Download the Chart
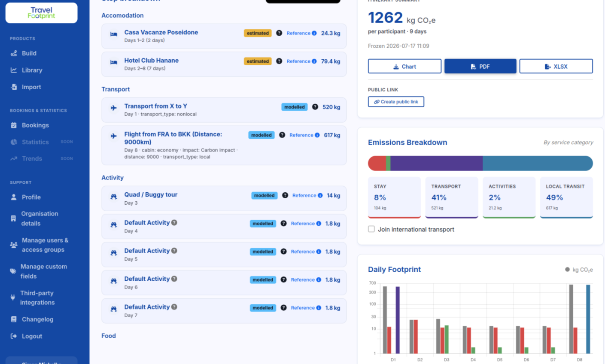 click(x=404, y=67)
